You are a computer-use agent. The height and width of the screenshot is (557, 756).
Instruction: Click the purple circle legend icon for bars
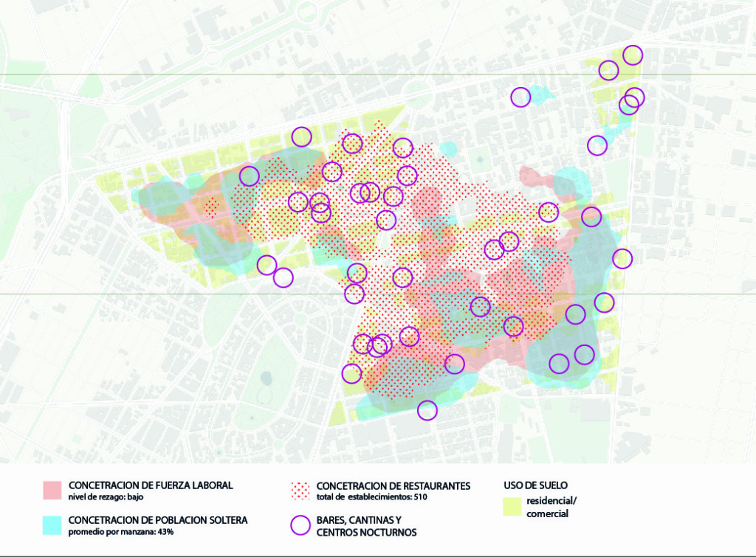tap(300, 525)
